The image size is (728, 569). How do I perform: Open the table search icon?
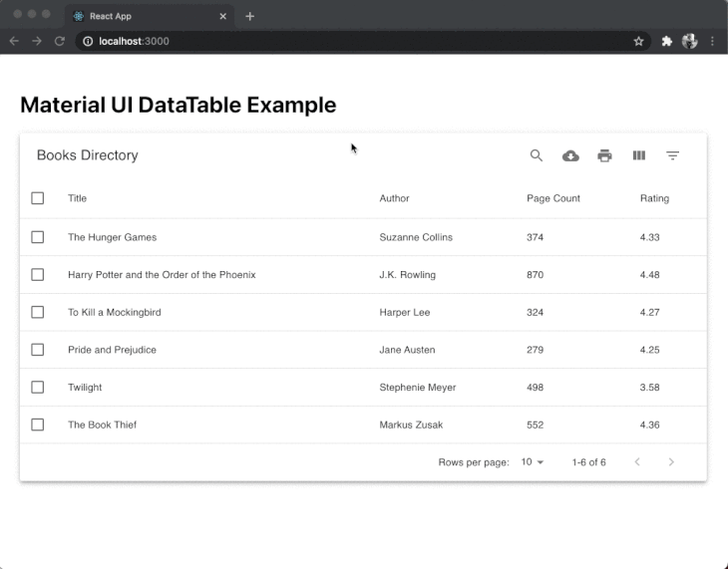537,155
